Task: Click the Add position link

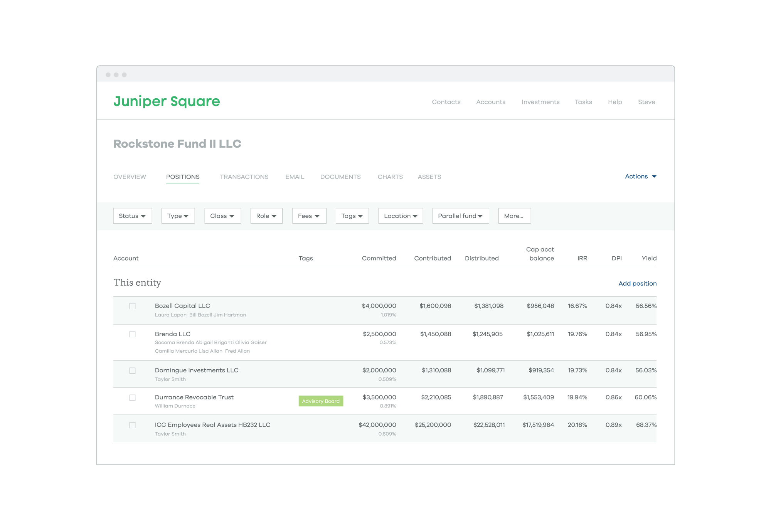Action: pos(637,284)
